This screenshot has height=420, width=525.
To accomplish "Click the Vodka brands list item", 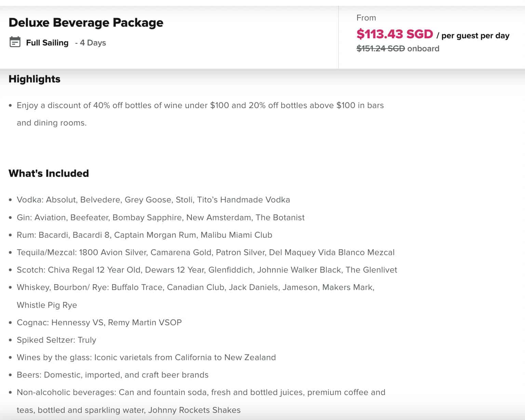I will 153,200.
